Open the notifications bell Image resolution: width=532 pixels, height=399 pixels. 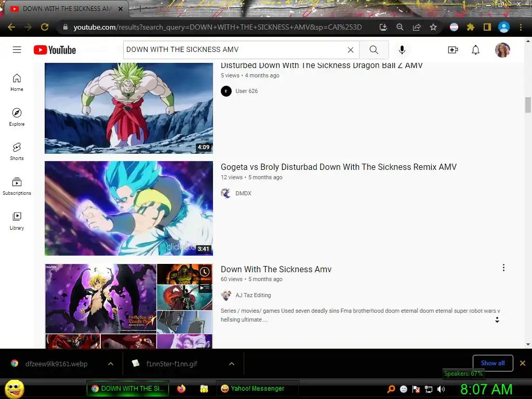point(476,50)
